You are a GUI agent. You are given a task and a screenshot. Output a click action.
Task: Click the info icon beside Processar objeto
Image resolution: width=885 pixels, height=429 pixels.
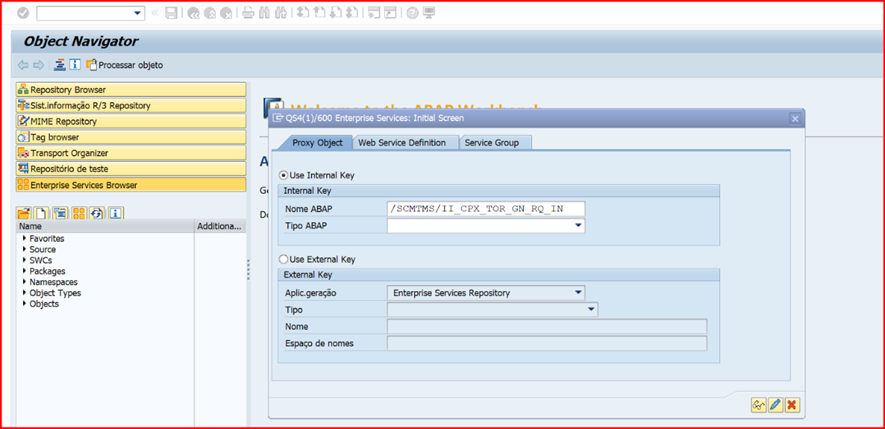75,65
